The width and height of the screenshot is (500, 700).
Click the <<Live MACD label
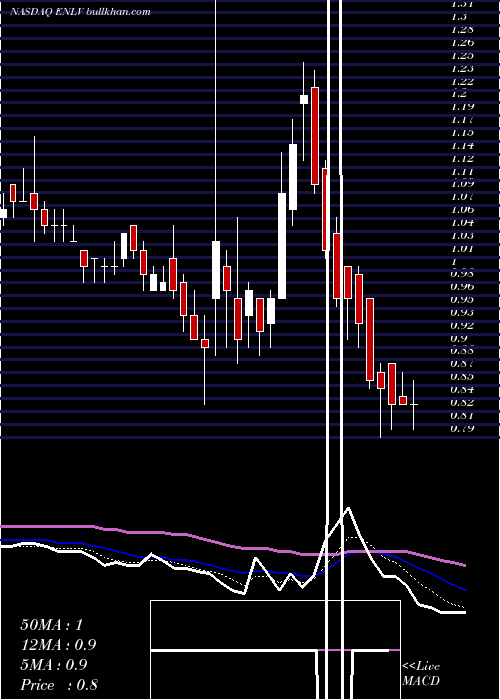tap(421, 673)
